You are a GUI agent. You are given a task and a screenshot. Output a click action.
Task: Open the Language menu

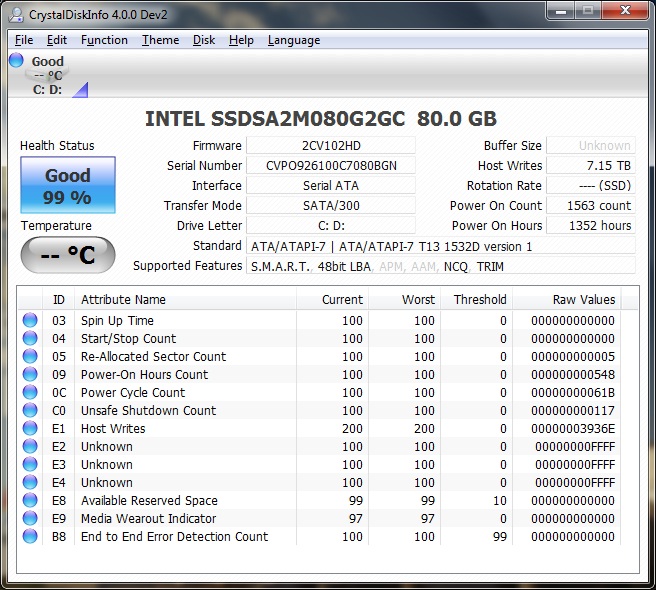coord(294,40)
